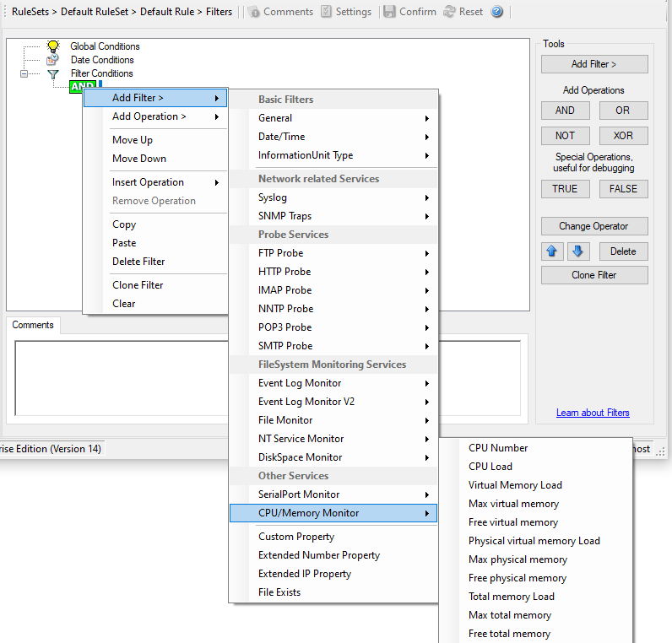Choose CPU Load from the submenu

(490, 467)
